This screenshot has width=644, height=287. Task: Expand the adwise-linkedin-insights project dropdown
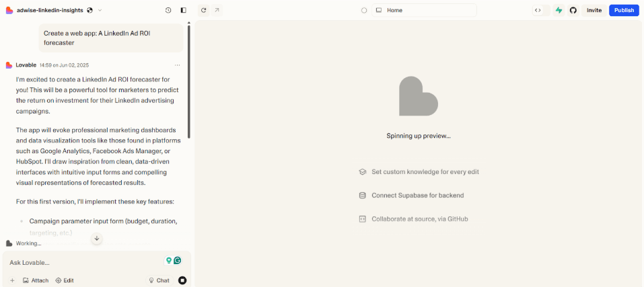click(100, 10)
